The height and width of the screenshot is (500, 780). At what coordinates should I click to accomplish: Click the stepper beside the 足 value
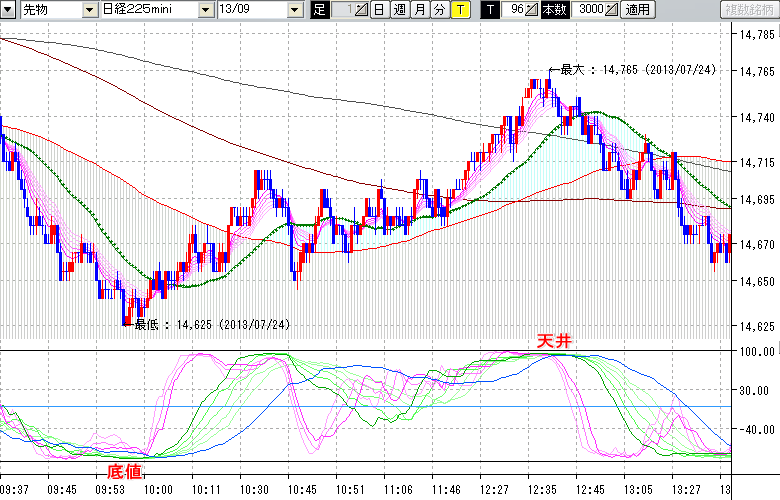[x=363, y=10]
